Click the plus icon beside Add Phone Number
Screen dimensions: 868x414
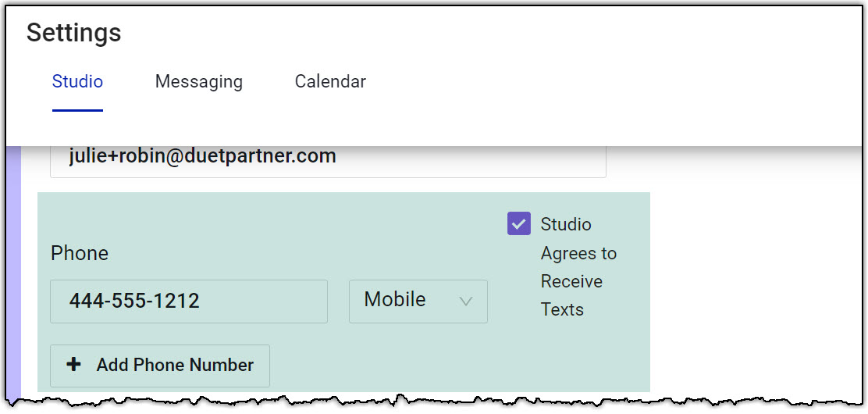(x=74, y=365)
